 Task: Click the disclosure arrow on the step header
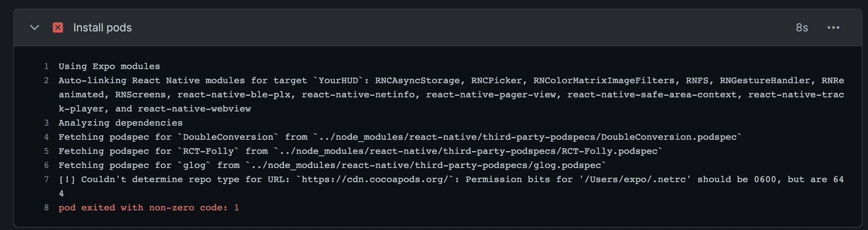(x=34, y=28)
